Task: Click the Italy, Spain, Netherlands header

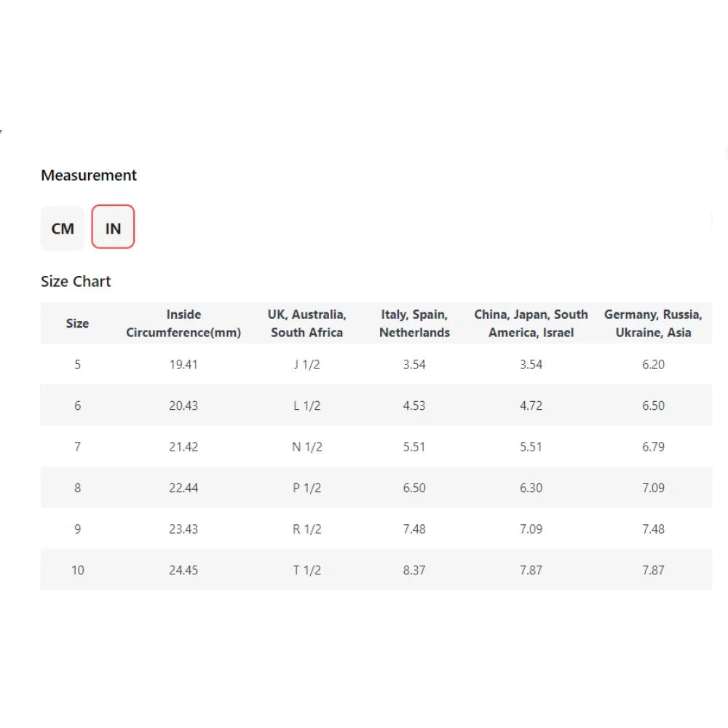Action: click(x=414, y=323)
